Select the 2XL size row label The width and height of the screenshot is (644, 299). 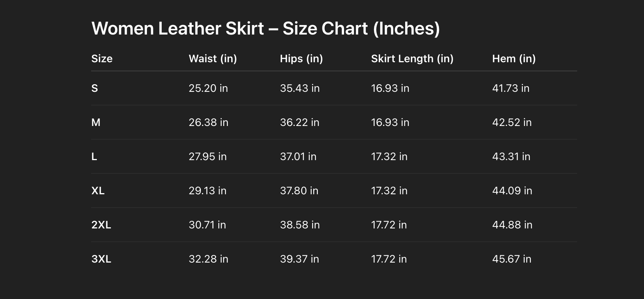[x=101, y=225]
